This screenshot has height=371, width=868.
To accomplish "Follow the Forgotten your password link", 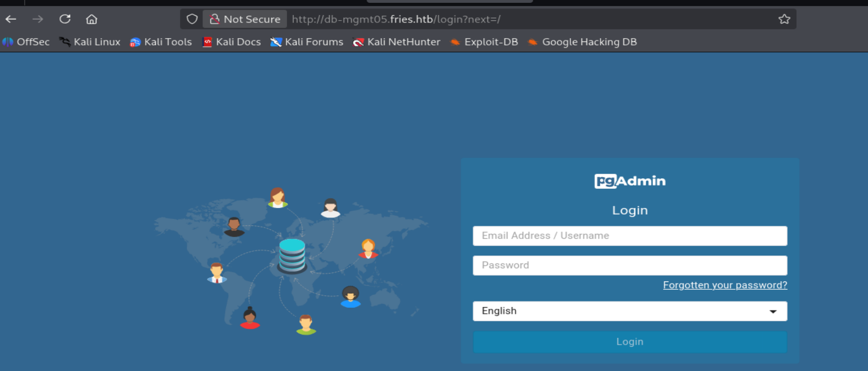I will click(725, 285).
